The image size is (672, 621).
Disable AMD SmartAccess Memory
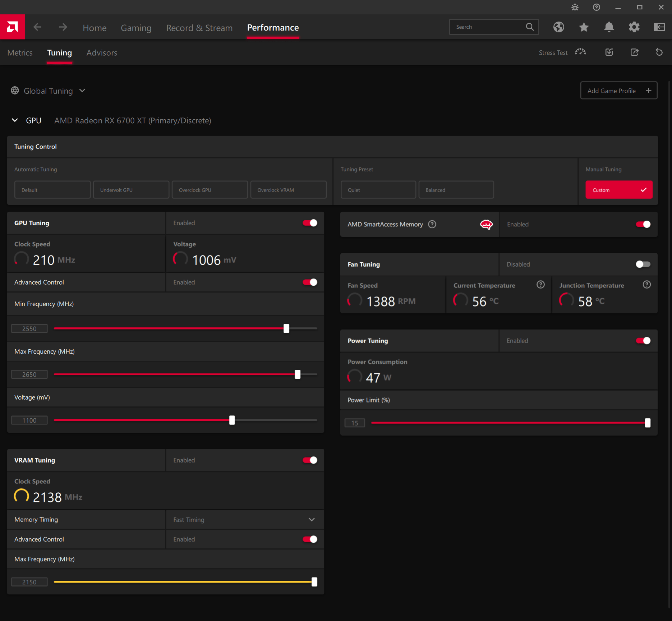643,224
